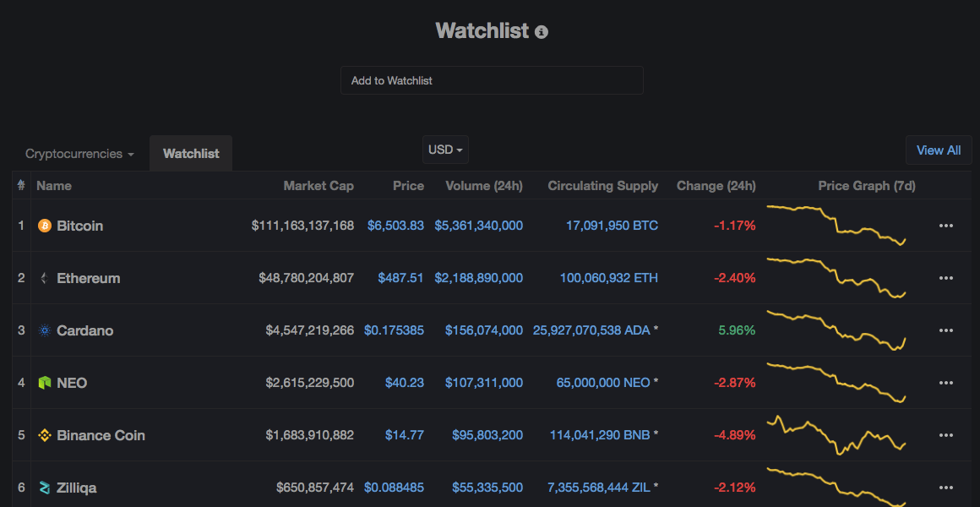Click Bitcoin market cap $111,163,137,168
This screenshot has height=507, width=980.
303,226
